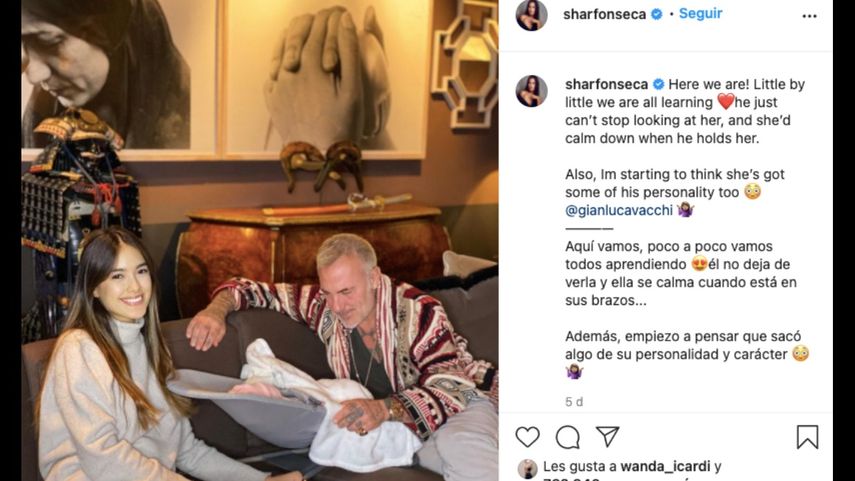Open the three-dot more options menu

[809, 16]
